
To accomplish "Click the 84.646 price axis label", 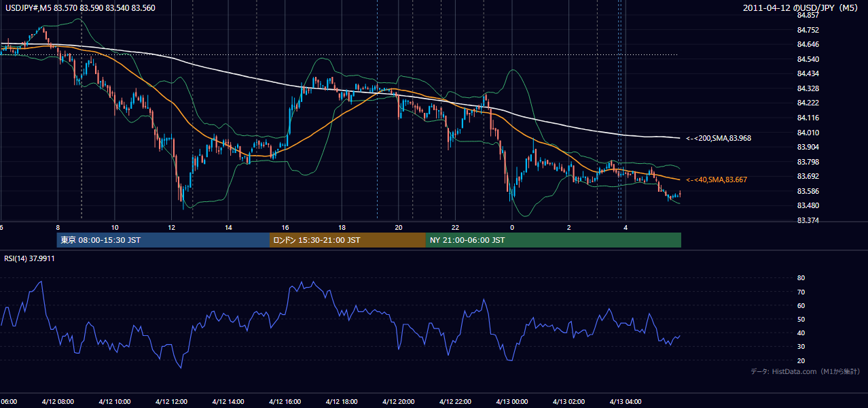I will (808, 44).
